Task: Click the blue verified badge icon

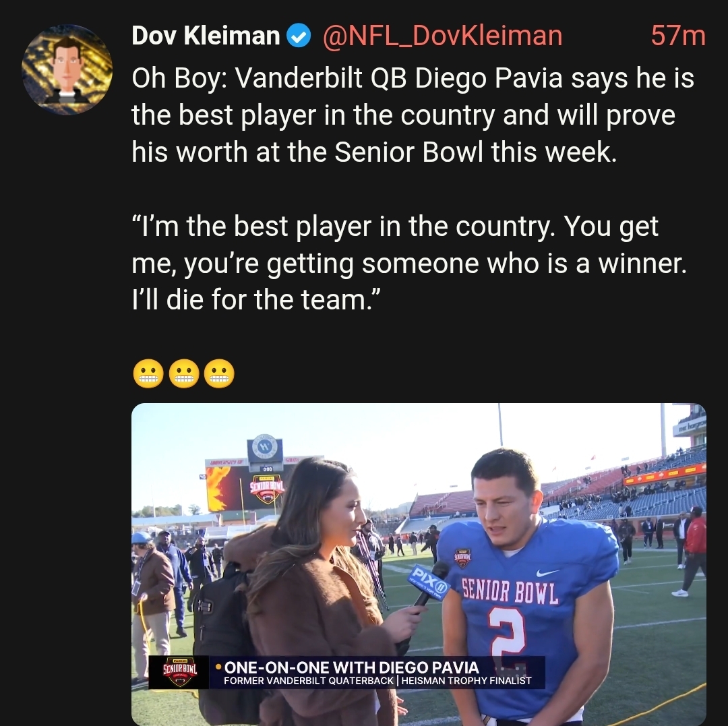Action: click(x=299, y=36)
